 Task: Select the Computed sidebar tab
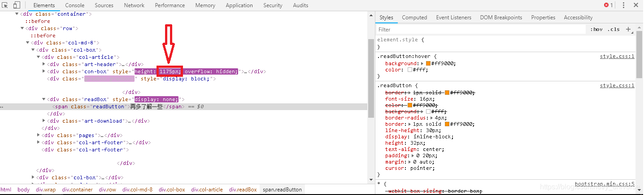pos(414,18)
